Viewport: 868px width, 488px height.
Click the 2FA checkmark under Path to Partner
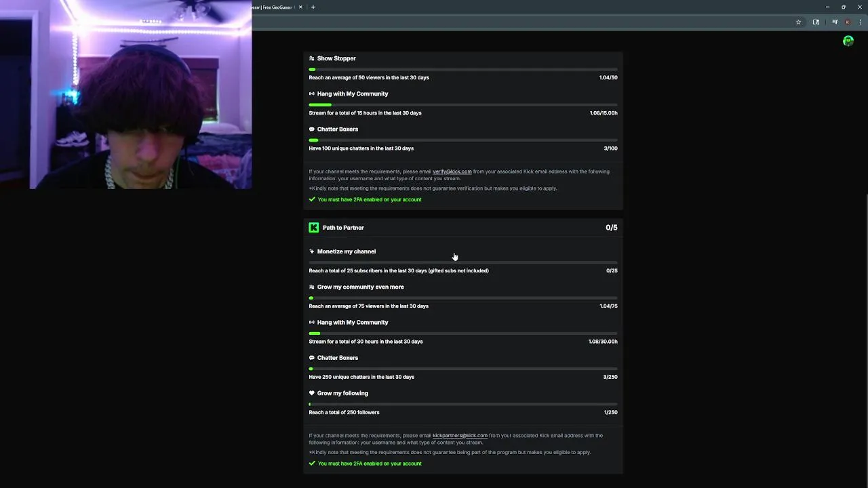(312, 464)
